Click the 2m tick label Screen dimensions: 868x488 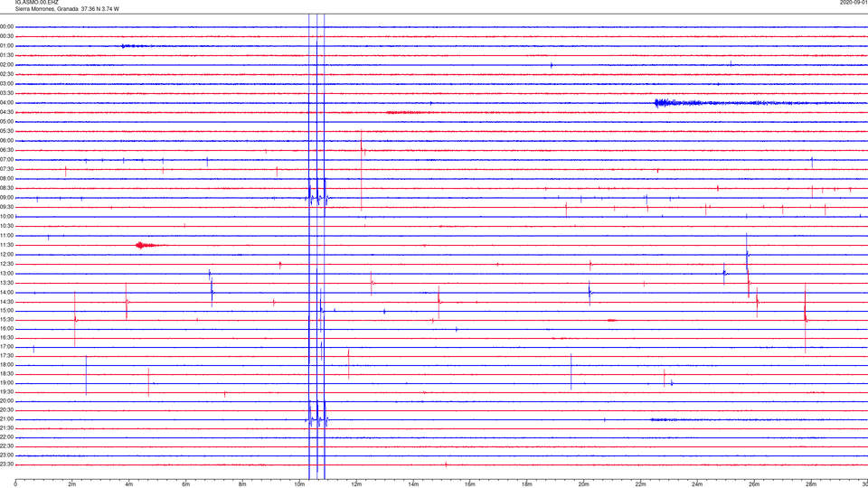(x=72, y=484)
